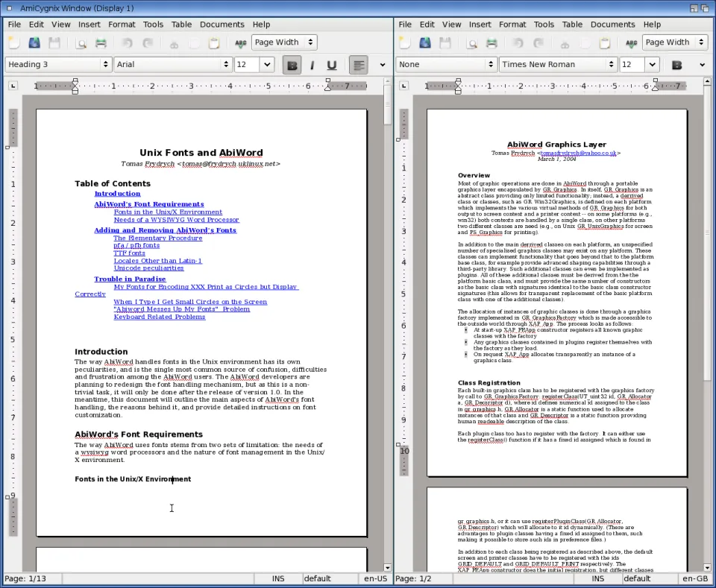Toggle underline formatting in left window

332,65
